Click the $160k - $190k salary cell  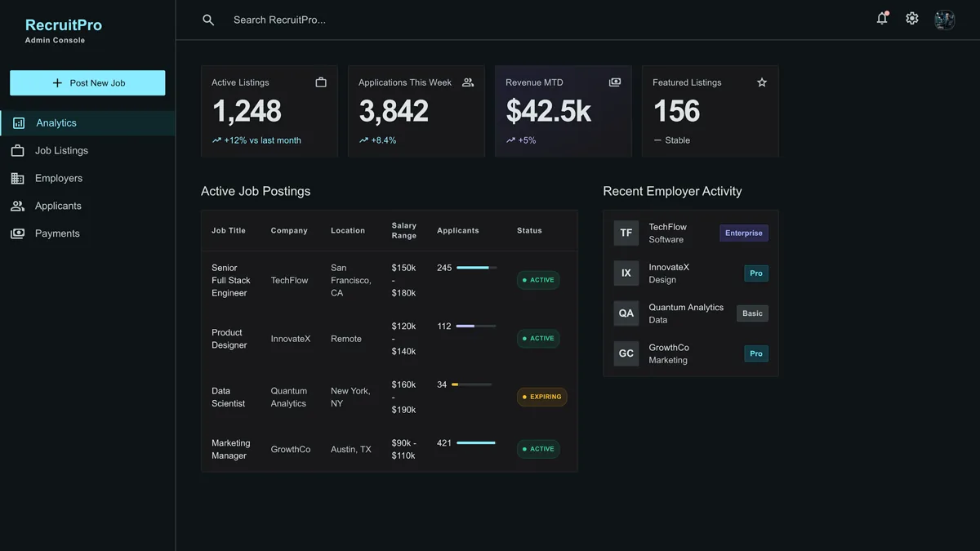click(x=404, y=397)
